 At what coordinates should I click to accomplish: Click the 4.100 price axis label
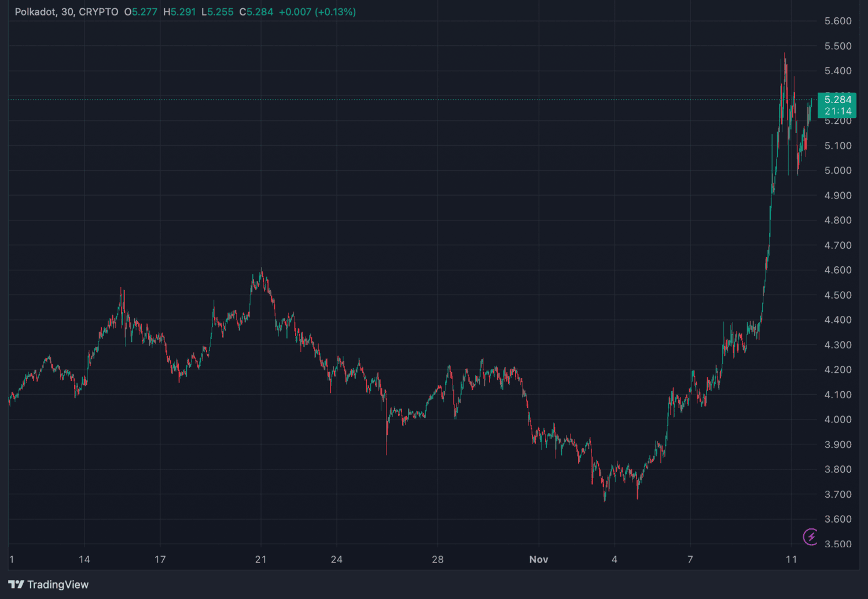(838, 394)
